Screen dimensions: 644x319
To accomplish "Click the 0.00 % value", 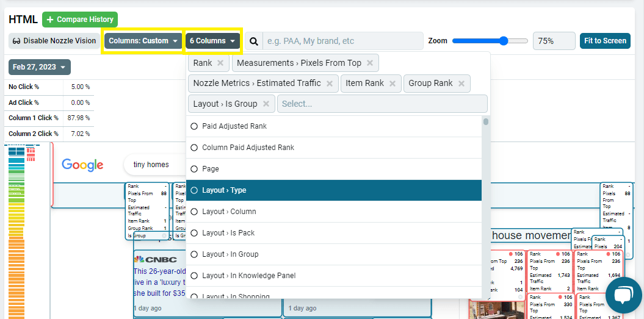I will point(80,102).
